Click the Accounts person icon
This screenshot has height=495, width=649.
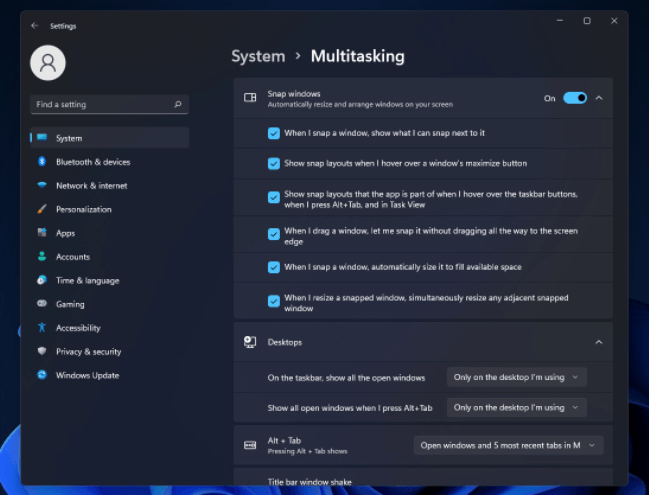pyautogui.click(x=42, y=256)
